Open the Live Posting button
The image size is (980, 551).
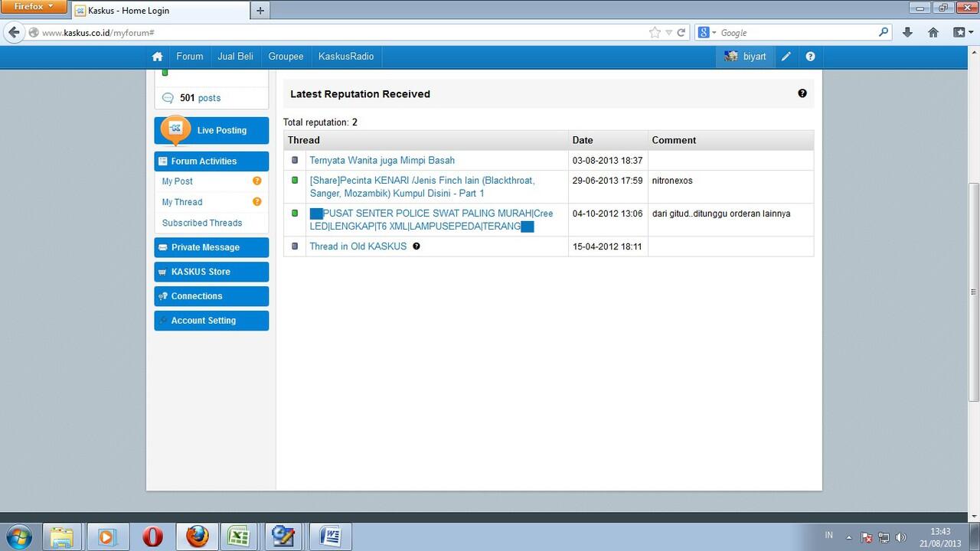click(211, 130)
